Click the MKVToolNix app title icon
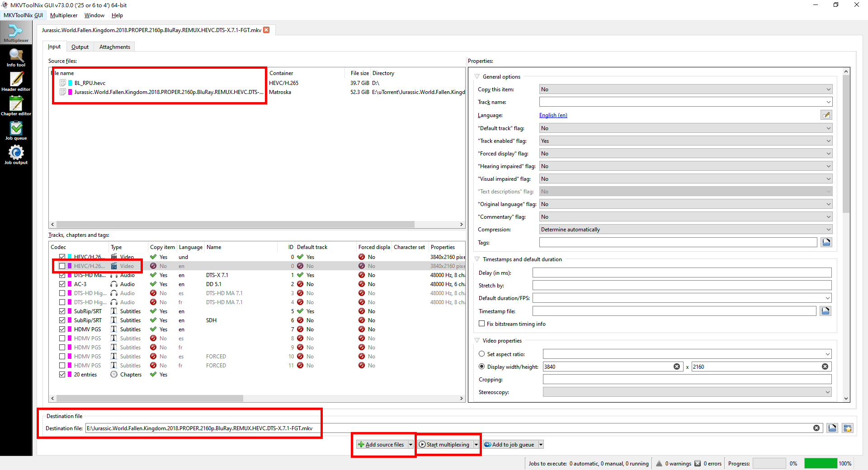 tap(5, 5)
